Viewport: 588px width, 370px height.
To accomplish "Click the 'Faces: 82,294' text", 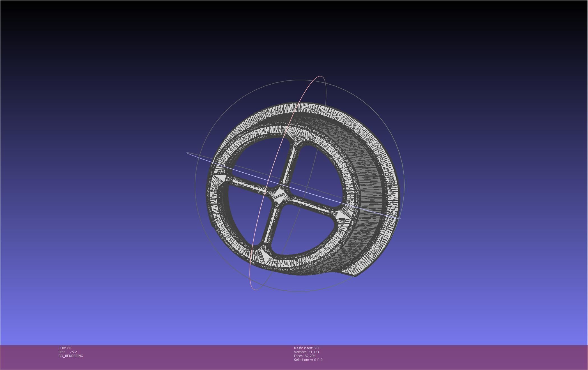I will [305, 356].
